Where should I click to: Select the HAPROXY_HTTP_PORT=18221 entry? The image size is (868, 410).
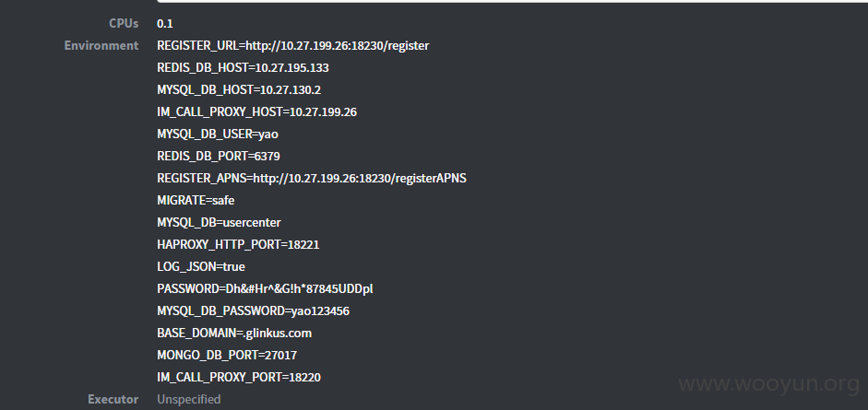click(x=238, y=244)
